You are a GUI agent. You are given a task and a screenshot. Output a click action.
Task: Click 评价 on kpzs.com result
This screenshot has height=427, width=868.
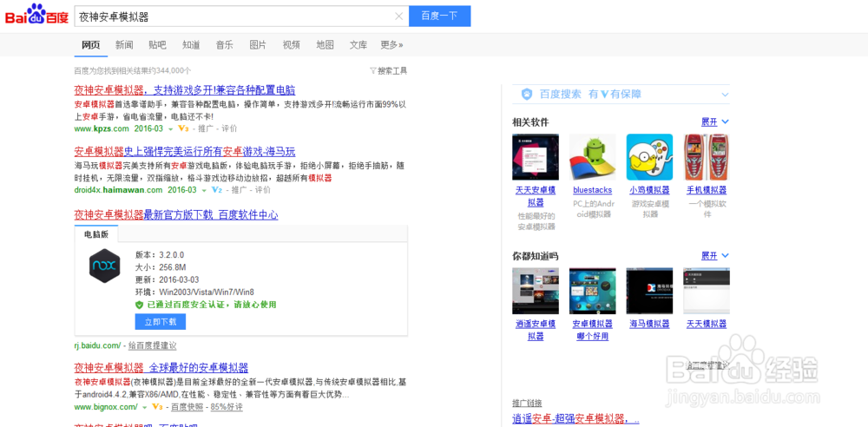coord(229,128)
